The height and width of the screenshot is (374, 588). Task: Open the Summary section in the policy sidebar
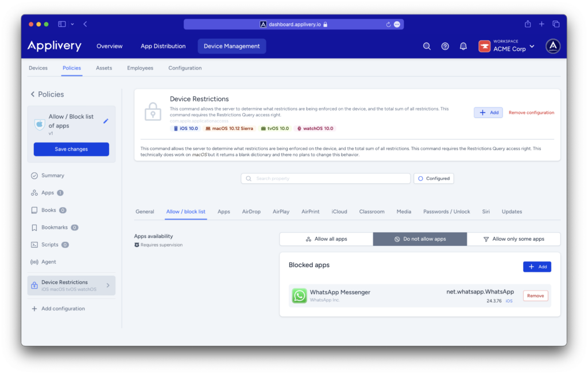coord(52,175)
